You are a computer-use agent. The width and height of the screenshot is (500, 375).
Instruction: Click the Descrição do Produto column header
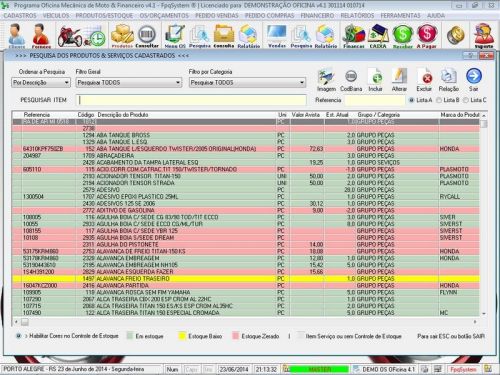coord(123,115)
